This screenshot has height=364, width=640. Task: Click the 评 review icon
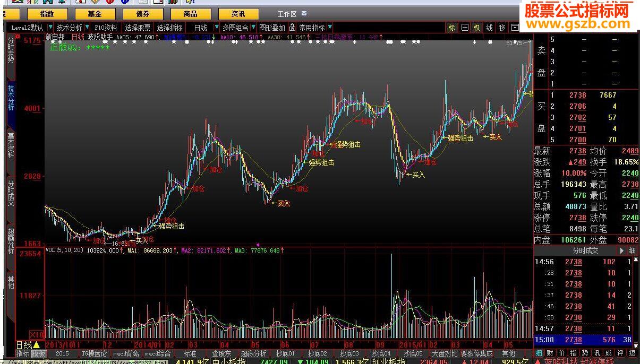[x=620, y=353]
